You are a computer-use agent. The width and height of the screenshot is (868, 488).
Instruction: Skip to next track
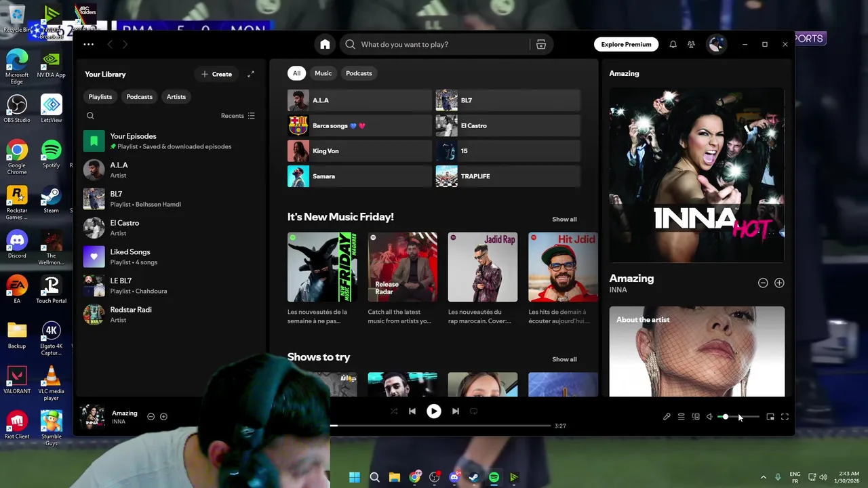pyautogui.click(x=456, y=411)
